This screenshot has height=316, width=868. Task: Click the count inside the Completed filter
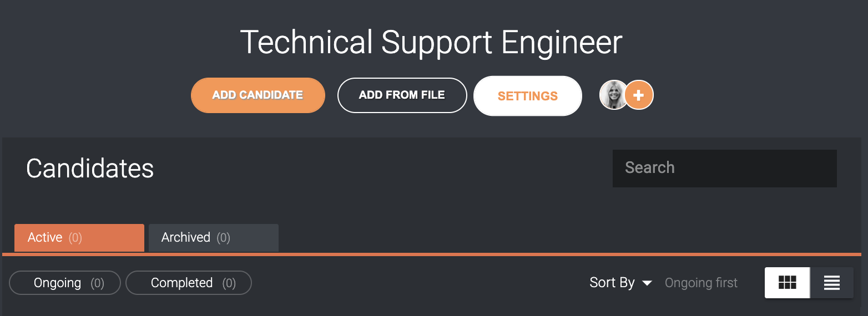coord(229,283)
